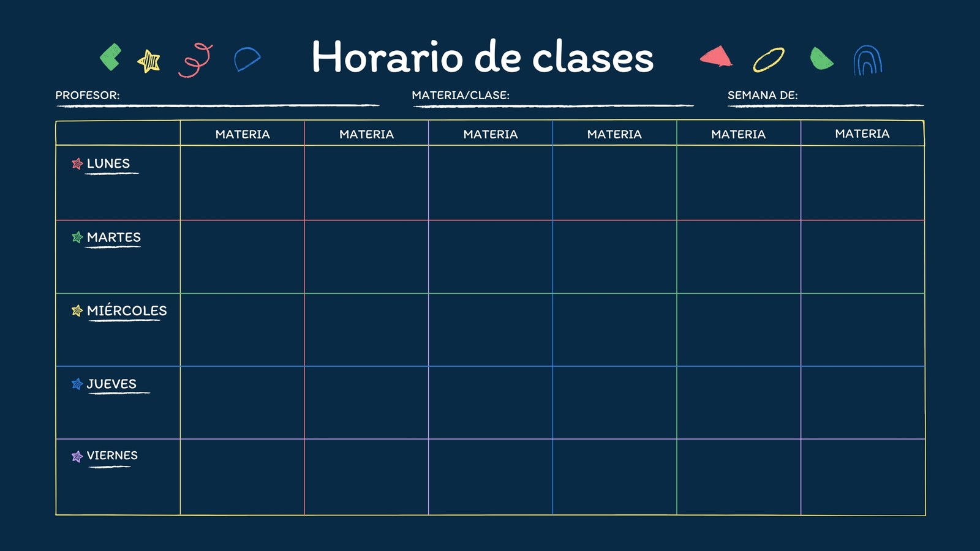Viewport: 980px width, 551px height.
Task: Click the last MATERIA column header
Action: click(x=862, y=133)
